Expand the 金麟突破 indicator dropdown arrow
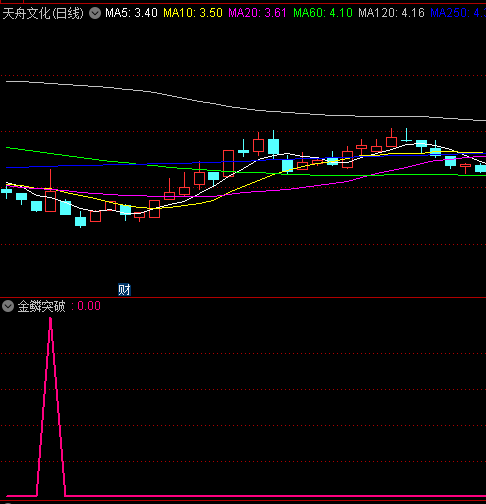Screen dimensions: 486x504 pos(8,306)
